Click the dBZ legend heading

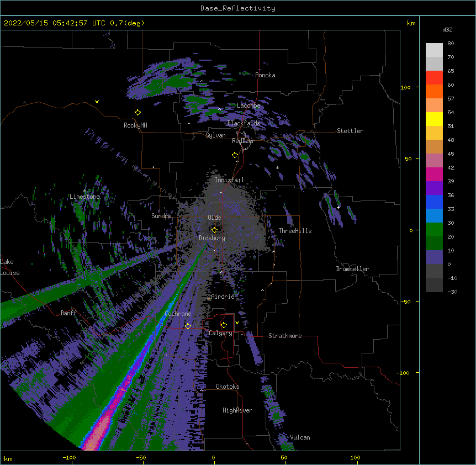pyautogui.click(x=447, y=30)
